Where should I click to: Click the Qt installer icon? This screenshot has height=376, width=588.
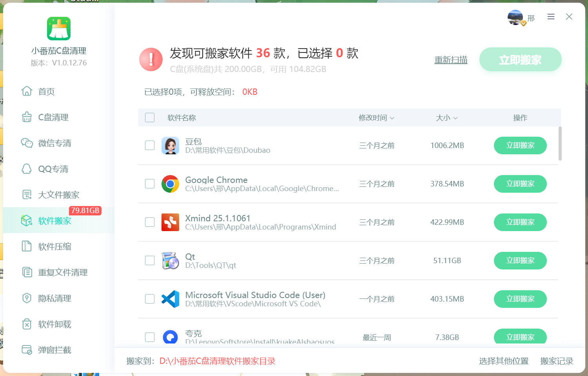pyautogui.click(x=170, y=260)
